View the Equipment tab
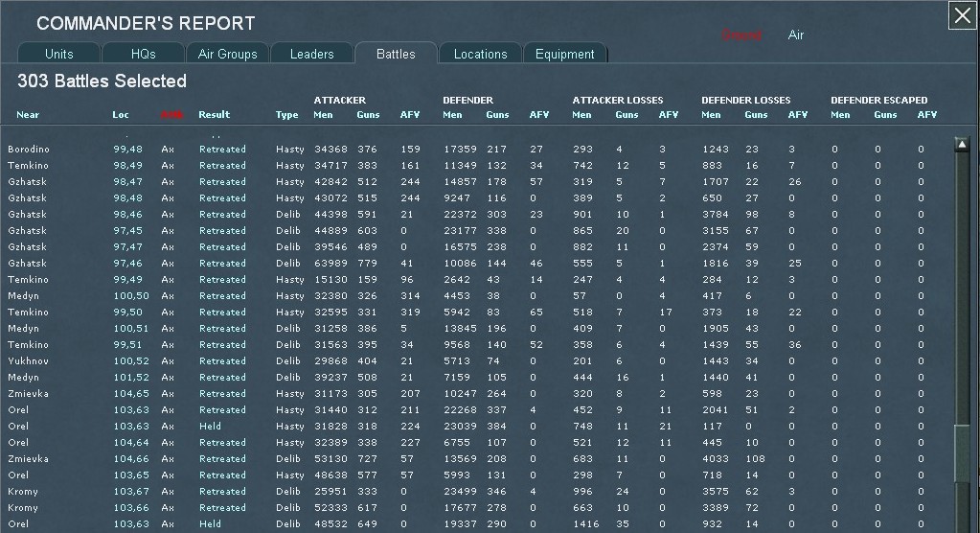This screenshot has width=980, height=533. (x=564, y=54)
